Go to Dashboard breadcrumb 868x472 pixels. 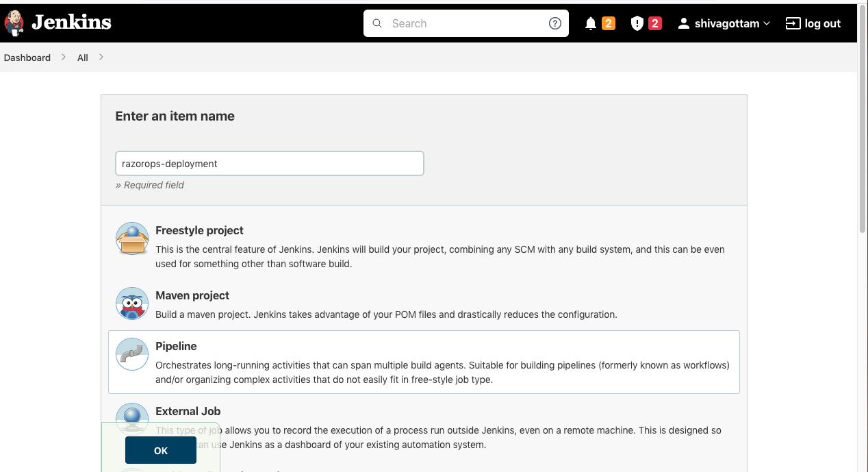pyautogui.click(x=27, y=58)
